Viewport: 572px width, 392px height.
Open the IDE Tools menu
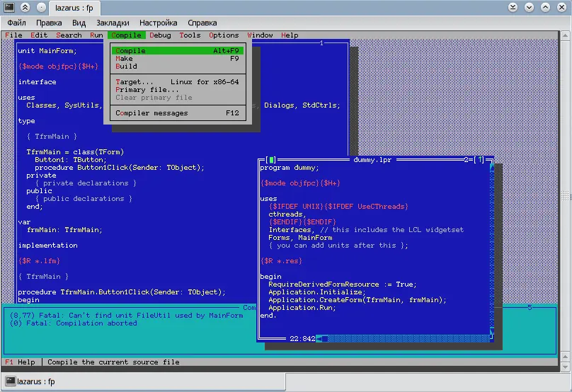[190, 35]
